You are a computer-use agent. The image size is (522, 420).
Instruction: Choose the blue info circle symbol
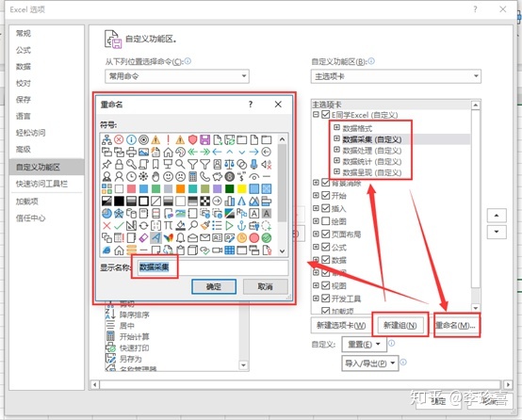click(131, 139)
